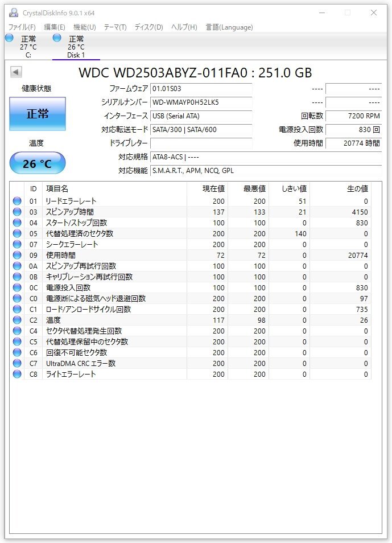Open the 言語(Language) menu

(x=229, y=27)
